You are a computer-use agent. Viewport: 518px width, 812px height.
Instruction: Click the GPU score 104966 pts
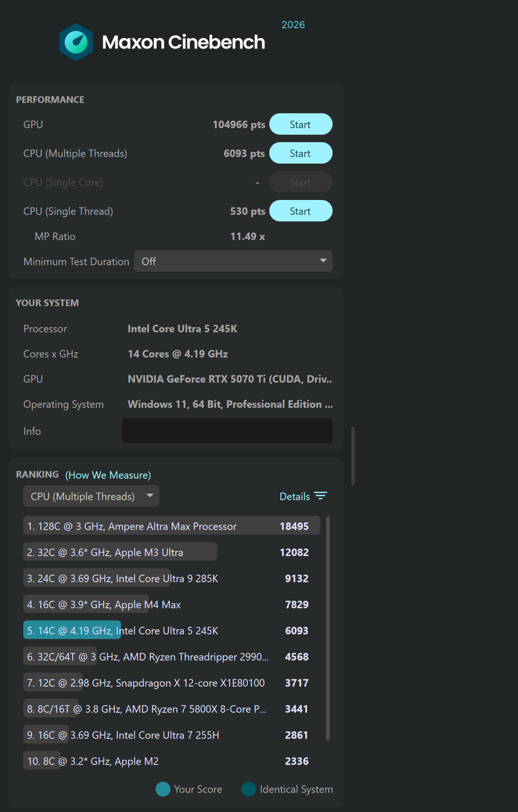[239, 124]
